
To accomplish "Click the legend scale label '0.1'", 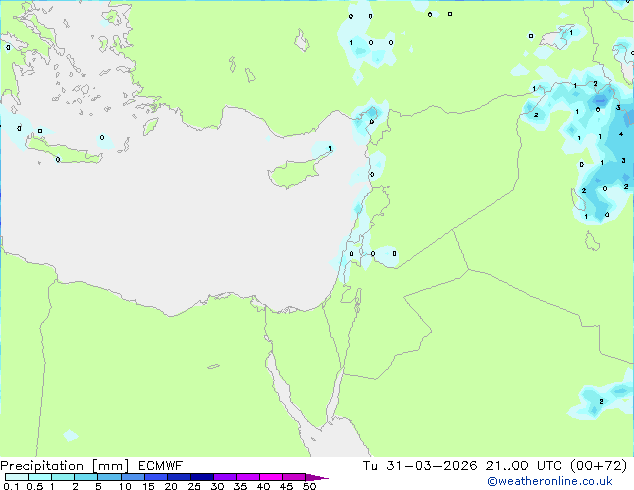I will (x=11, y=486).
